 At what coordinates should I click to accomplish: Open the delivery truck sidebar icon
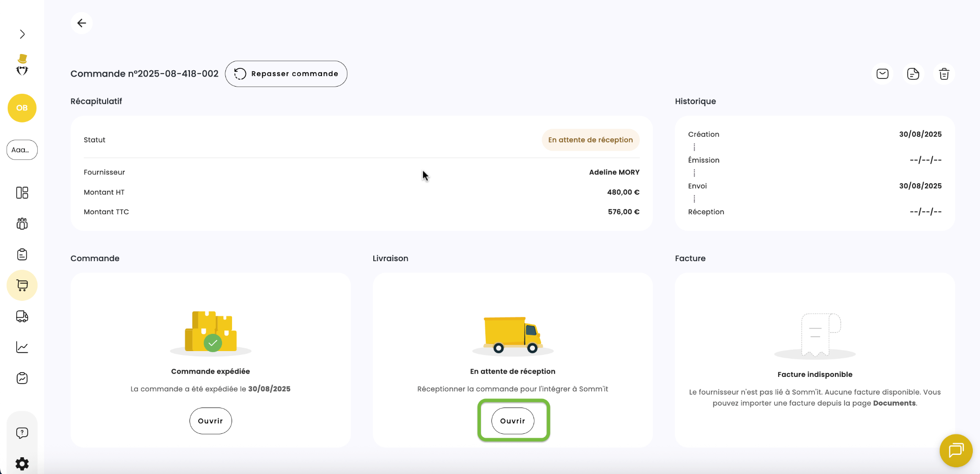pyautogui.click(x=22, y=317)
